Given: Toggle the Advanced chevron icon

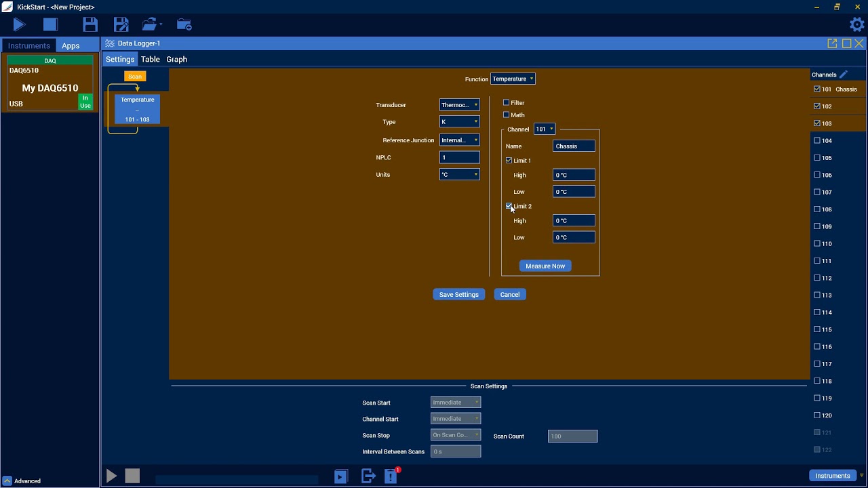Looking at the screenshot, I should click(x=7, y=481).
